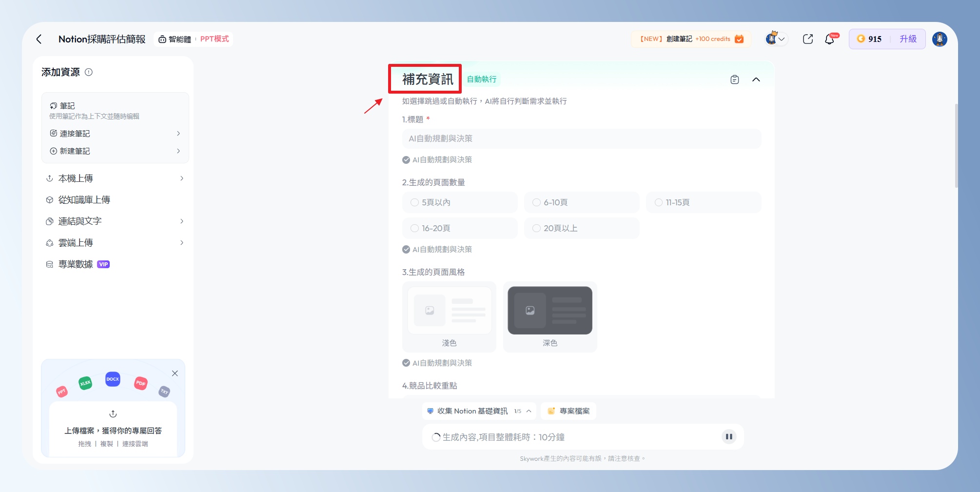Open the user profile avatar
Screen dimensions: 980x492
coord(940,39)
